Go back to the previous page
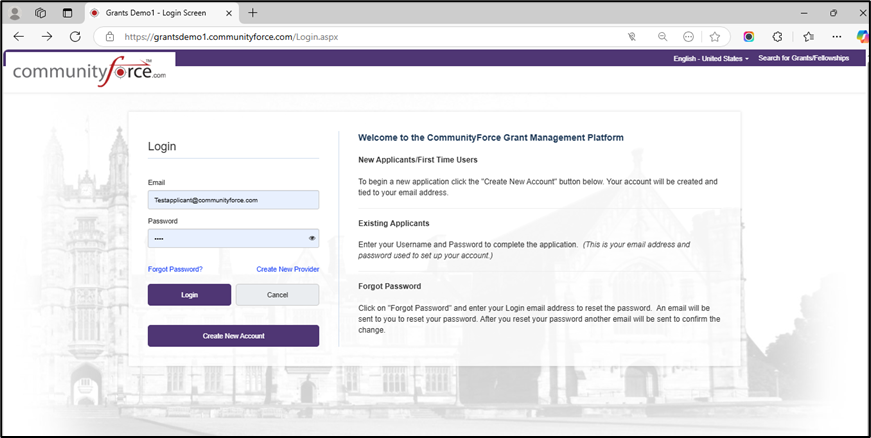 18,37
